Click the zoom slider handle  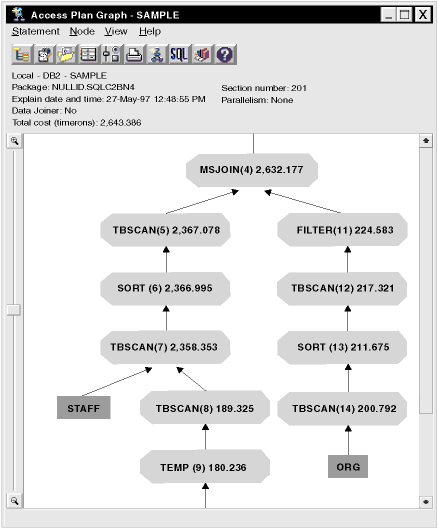14,310
